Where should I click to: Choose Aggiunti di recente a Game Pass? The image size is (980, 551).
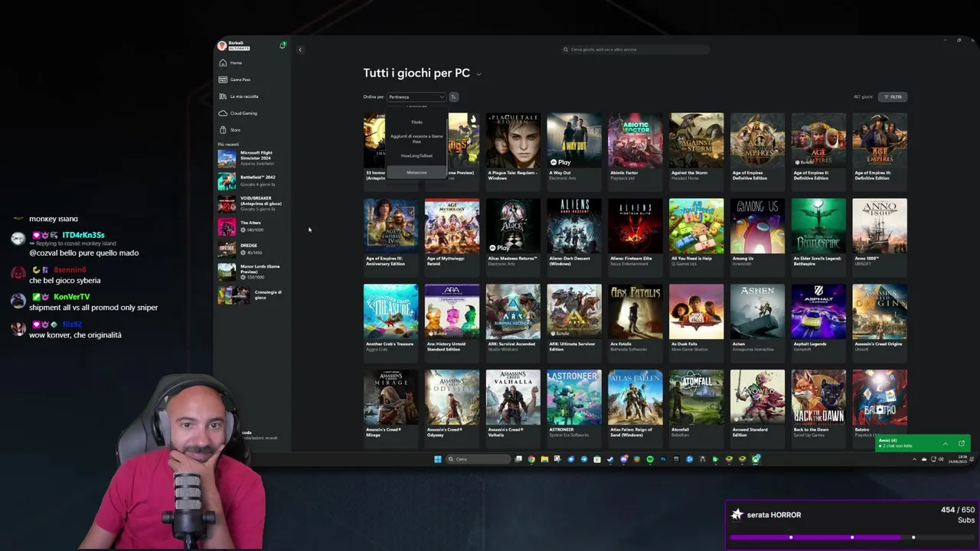coord(416,139)
